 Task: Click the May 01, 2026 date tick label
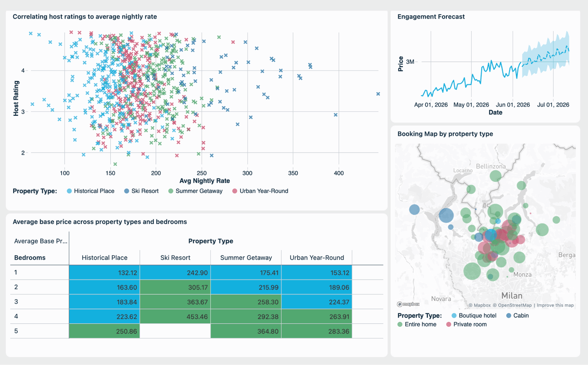point(471,104)
